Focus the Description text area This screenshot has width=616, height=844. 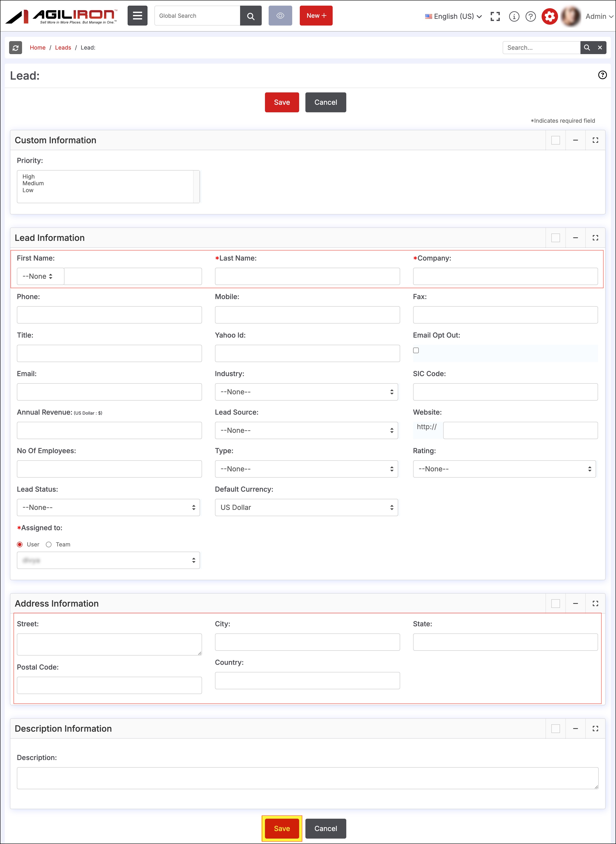(x=308, y=778)
